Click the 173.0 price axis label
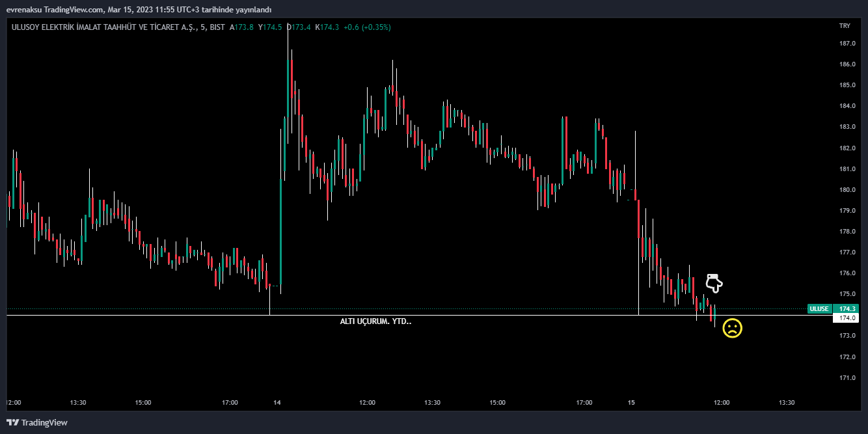 pyautogui.click(x=847, y=336)
